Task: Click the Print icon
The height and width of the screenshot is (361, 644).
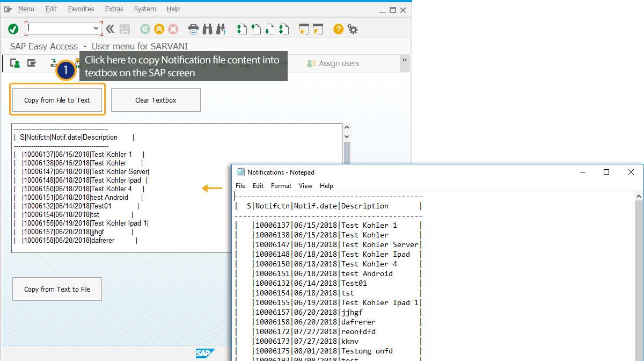Action: (194, 29)
